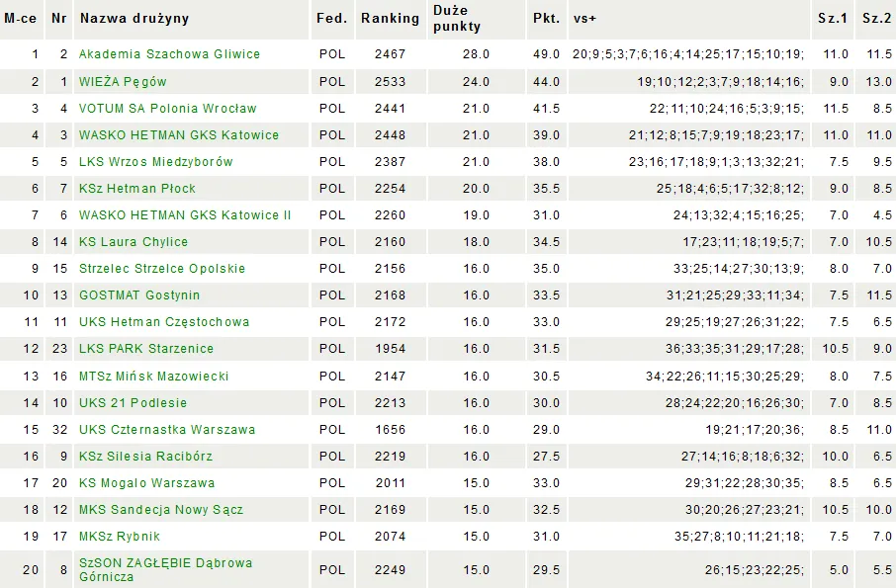Open GOSTMAT Gostynin team link

[139, 295]
